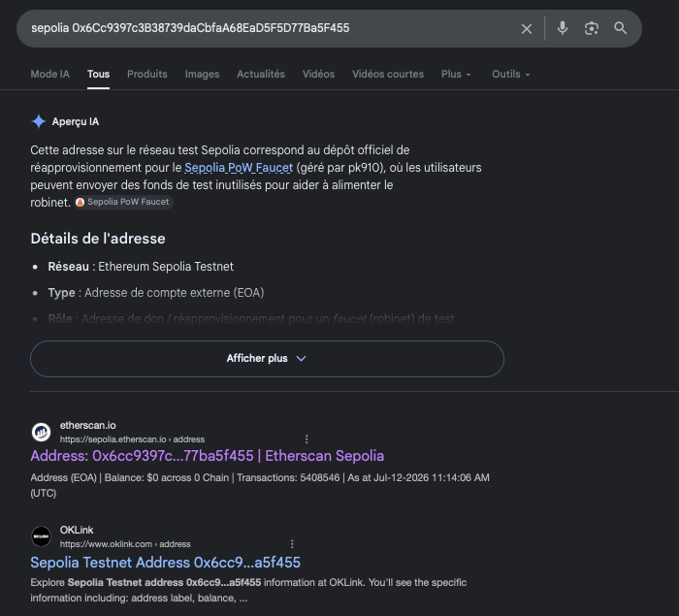Open the Etherscan Sepolia address result
This screenshot has width=679, height=616.
coord(207,456)
